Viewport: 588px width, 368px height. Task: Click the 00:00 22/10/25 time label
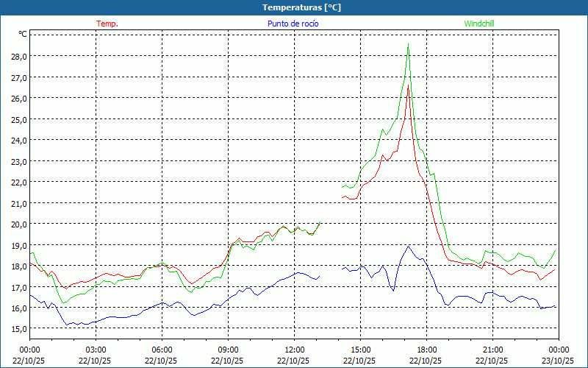[x=30, y=355]
